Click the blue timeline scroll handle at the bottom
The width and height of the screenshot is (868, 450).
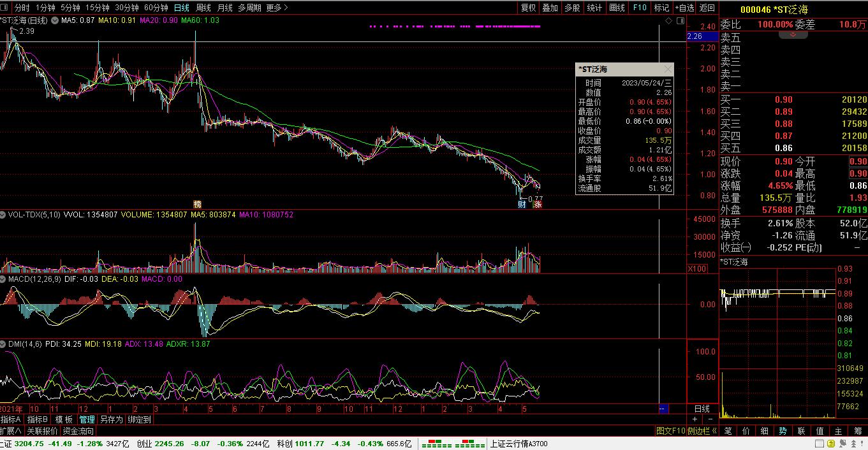(663, 408)
